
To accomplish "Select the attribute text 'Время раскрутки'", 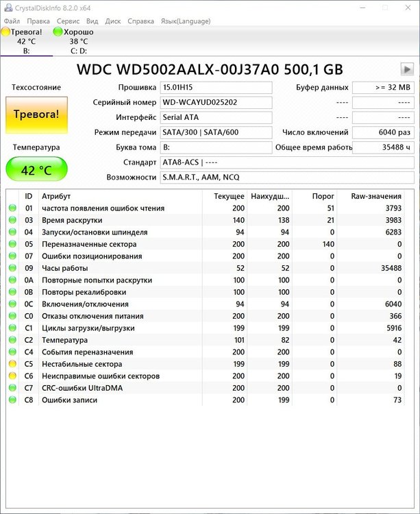I will 72,220.
